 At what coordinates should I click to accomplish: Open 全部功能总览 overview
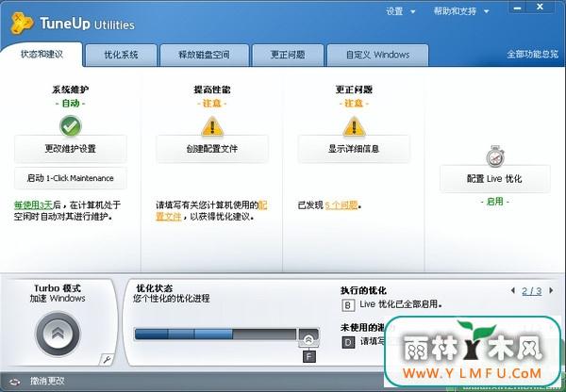click(x=532, y=55)
